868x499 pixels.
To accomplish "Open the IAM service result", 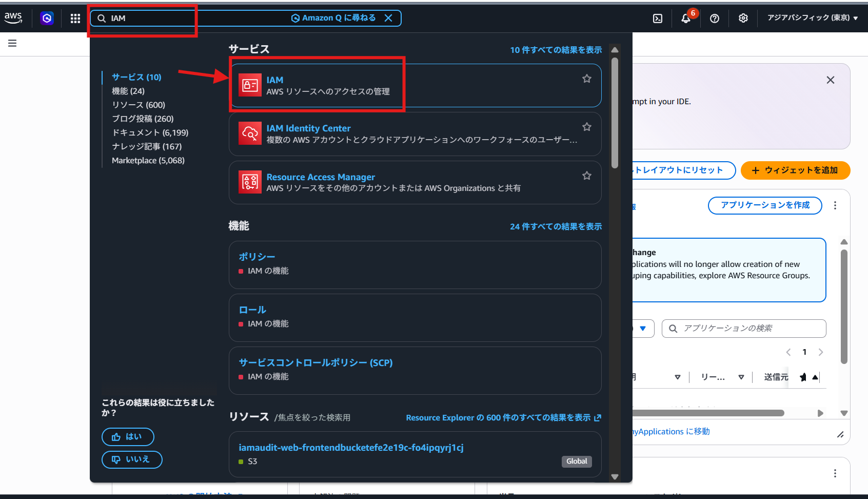I will 415,85.
